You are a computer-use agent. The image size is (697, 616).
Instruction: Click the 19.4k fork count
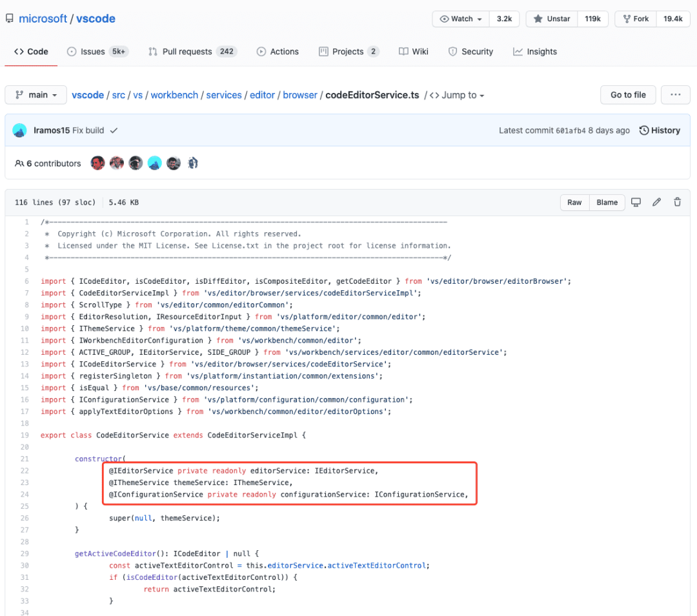672,19
